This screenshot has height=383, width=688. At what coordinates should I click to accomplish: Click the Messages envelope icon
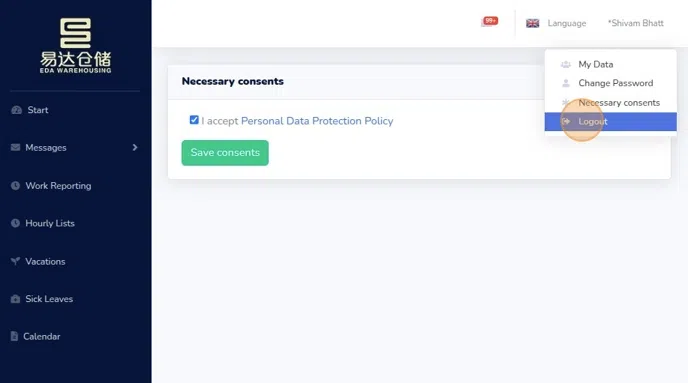[15, 147]
